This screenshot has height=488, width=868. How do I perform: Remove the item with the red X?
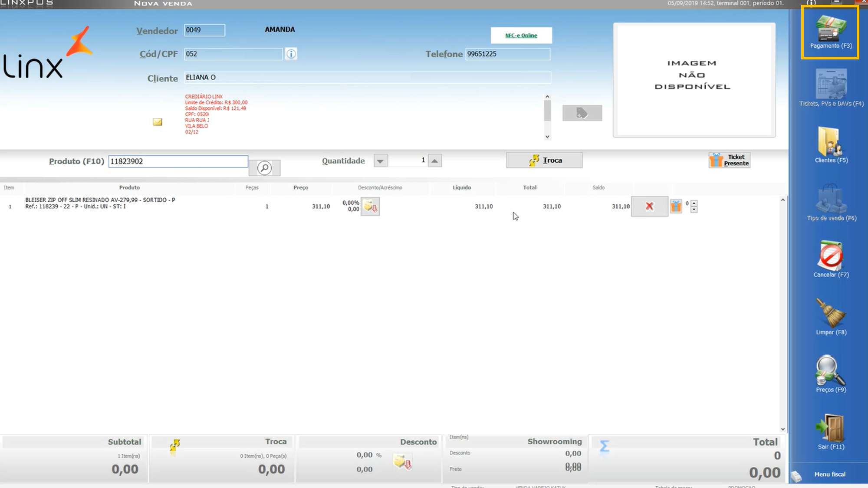pyautogui.click(x=649, y=206)
